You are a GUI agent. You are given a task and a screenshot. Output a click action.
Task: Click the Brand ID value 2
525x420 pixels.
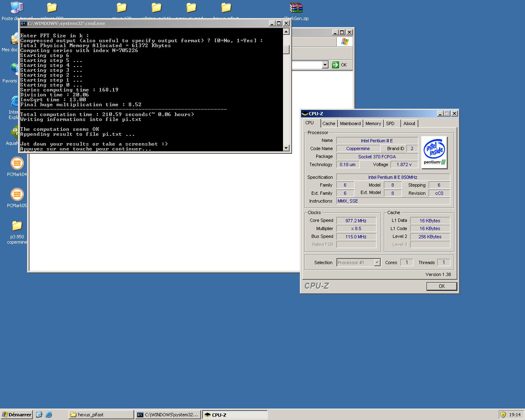point(412,148)
